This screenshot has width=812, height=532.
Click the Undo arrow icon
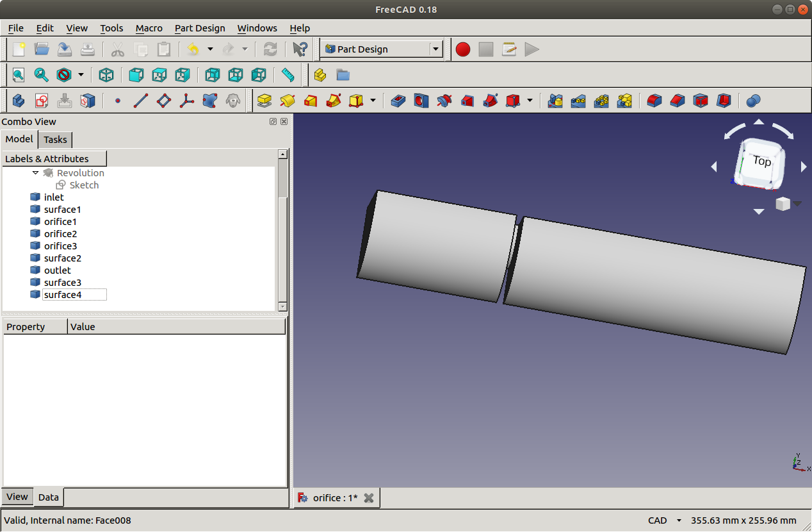click(x=192, y=49)
